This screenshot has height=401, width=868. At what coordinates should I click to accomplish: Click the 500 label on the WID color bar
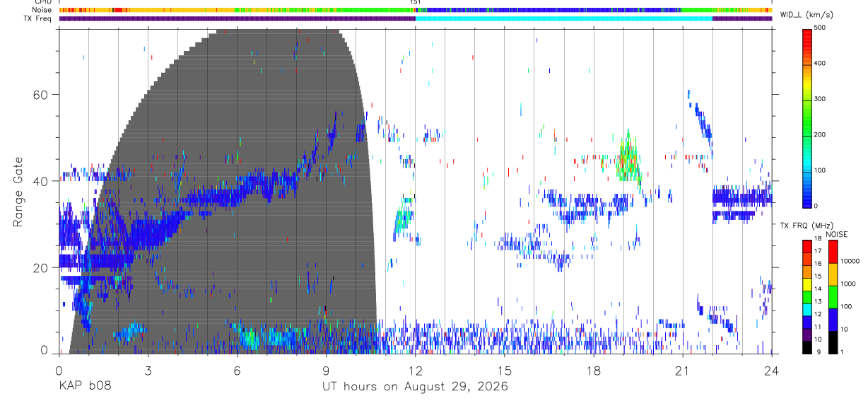pos(820,28)
